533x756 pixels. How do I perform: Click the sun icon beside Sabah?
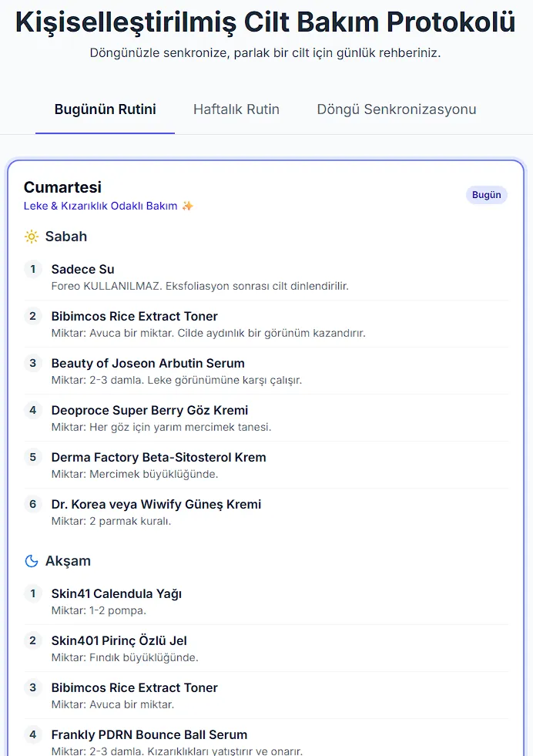coord(32,237)
